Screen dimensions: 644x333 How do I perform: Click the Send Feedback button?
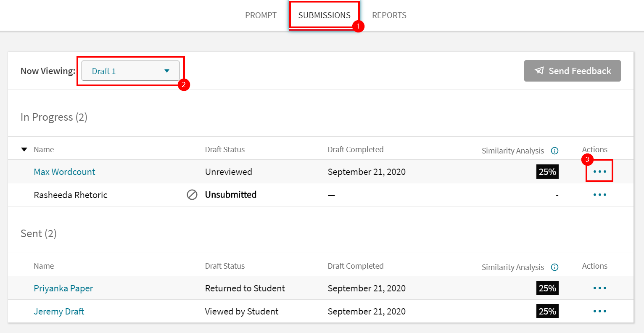point(572,71)
